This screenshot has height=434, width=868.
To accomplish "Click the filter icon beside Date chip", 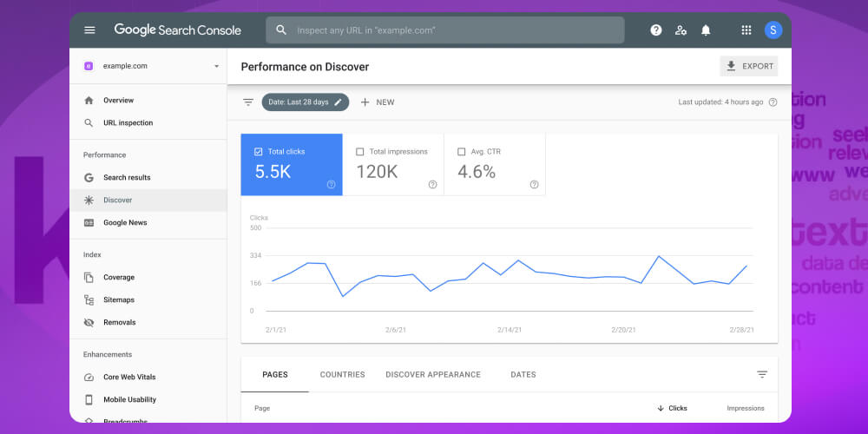I will tap(248, 102).
